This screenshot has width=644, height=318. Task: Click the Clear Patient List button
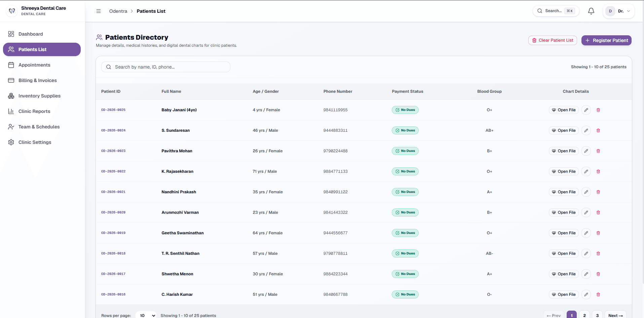[553, 40]
